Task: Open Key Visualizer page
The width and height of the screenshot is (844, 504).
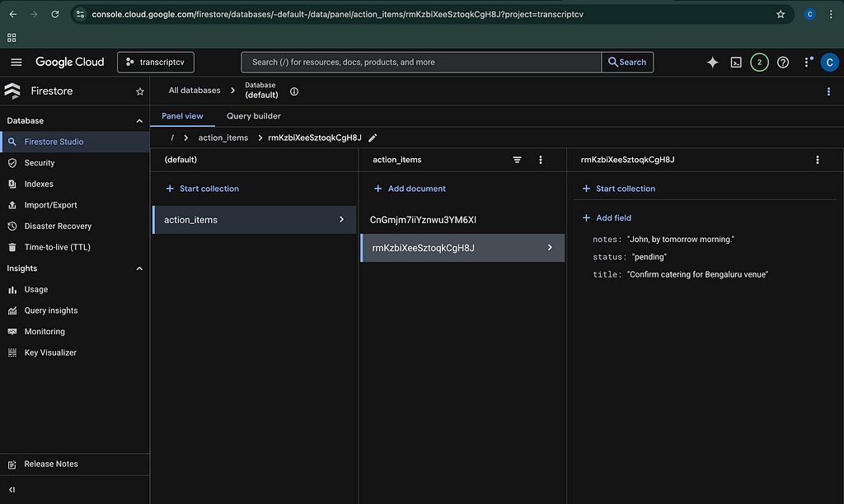Action: 75,352
